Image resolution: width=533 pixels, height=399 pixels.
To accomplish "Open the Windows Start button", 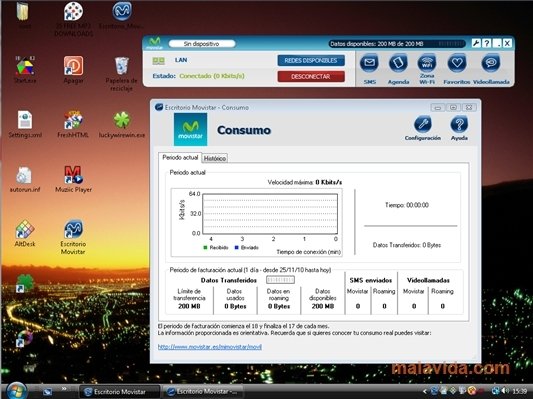I will coord(16,391).
